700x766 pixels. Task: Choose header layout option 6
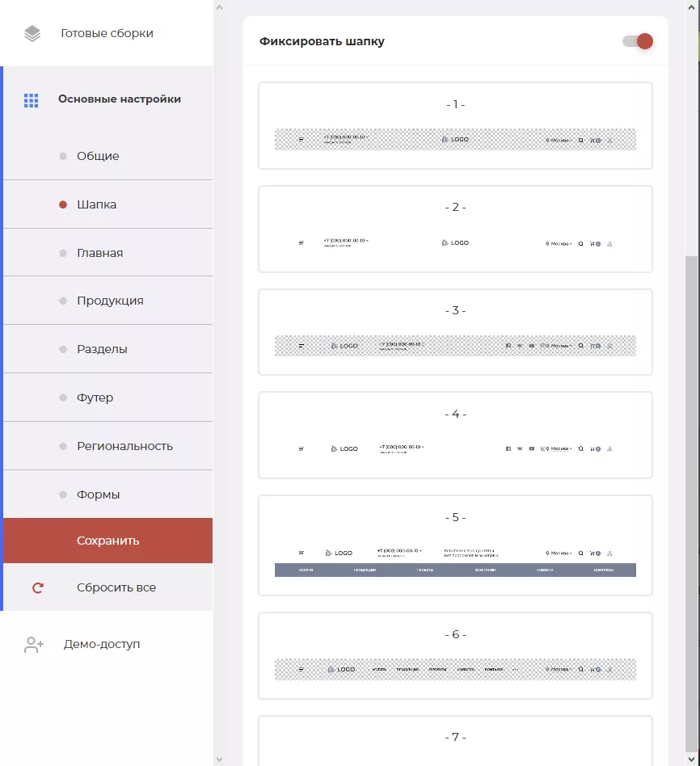tap(455, 655)
